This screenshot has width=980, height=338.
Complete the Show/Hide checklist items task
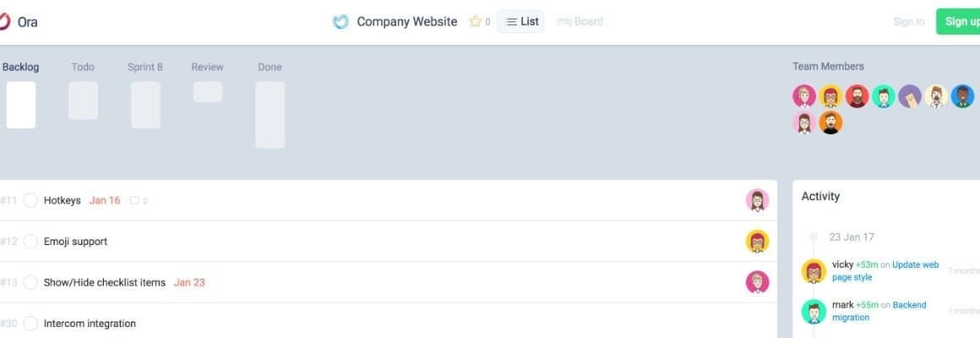coord(30,282)
